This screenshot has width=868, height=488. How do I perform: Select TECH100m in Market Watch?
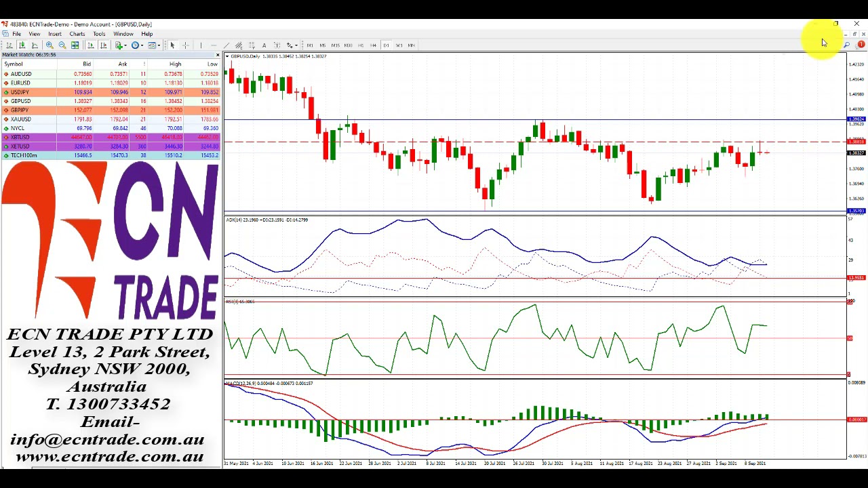tap(111, 155)
